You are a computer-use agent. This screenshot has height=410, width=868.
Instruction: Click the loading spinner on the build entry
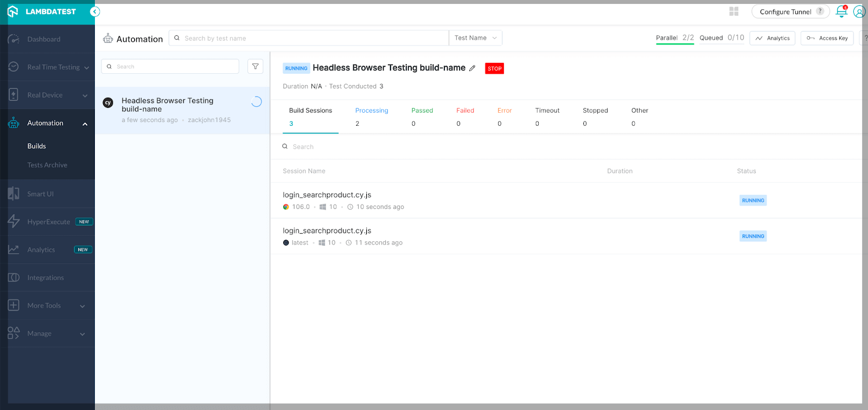[x=256, y=102]
